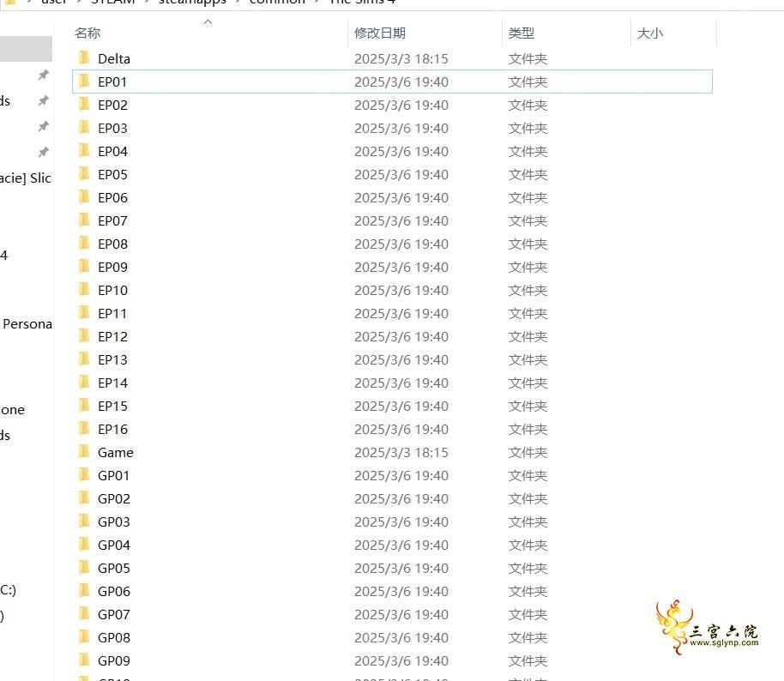The height and width of the screenshot is (681, 784).
Task: Click the EP12 folder icon
Action: (x=84, y=336)
